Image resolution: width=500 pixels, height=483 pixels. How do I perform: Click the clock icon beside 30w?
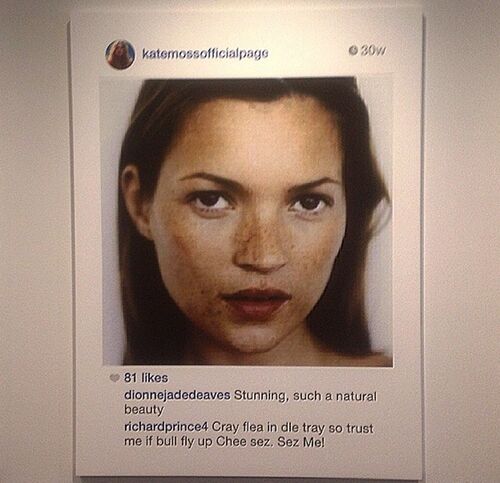coord(353,50)
